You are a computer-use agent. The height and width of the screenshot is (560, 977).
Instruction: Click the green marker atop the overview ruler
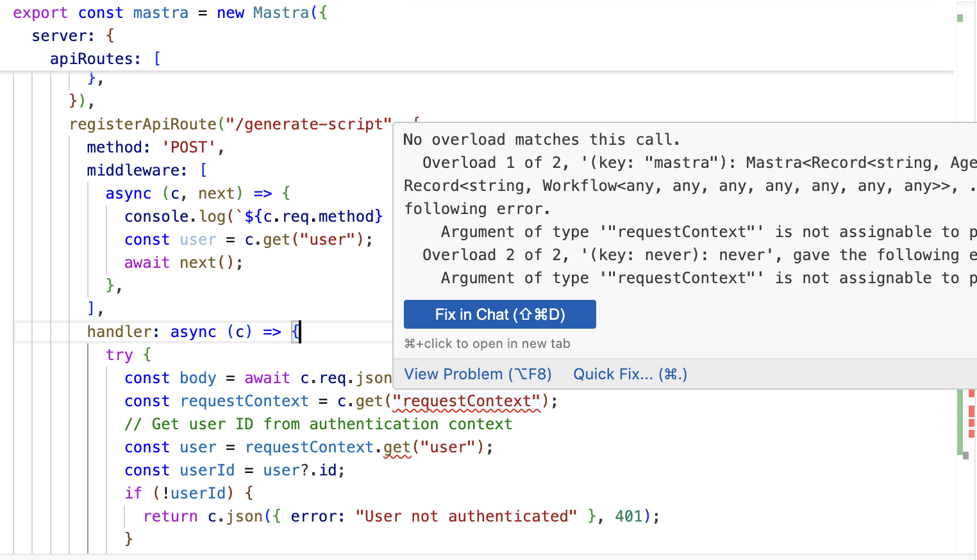pyautogui.click(x=960, y=18)
